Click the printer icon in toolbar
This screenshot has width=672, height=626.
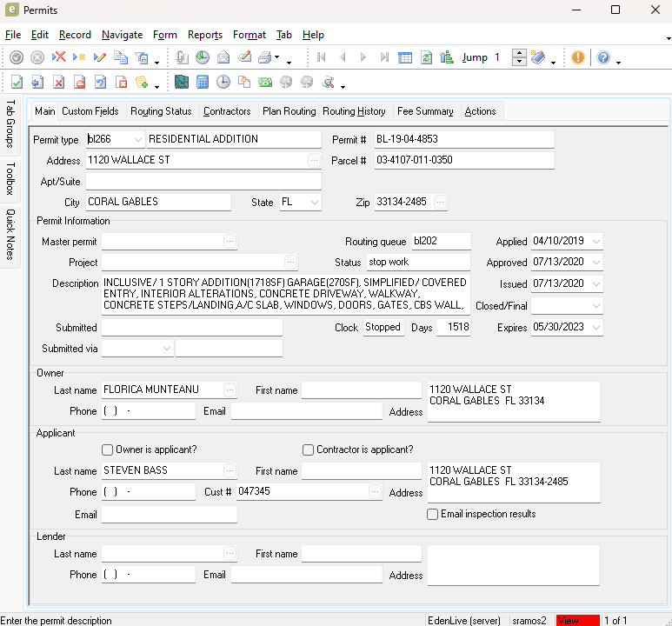(x=264, y=57)
